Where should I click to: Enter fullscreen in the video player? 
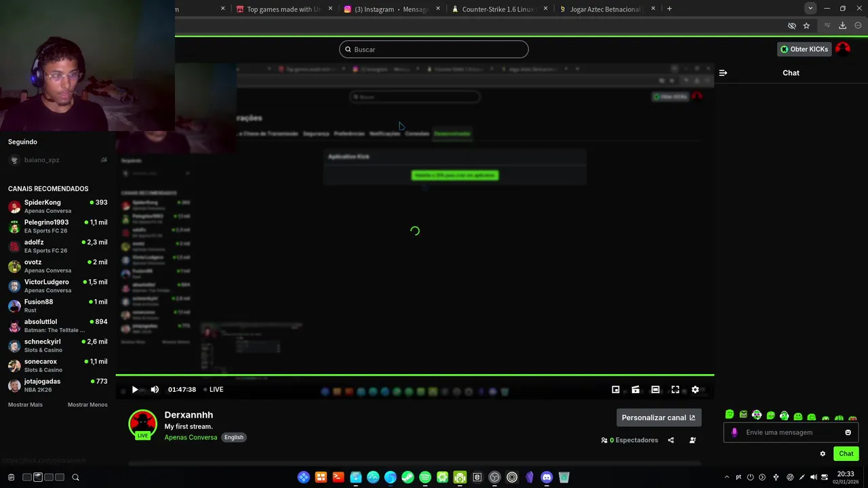tap(675, 390)
